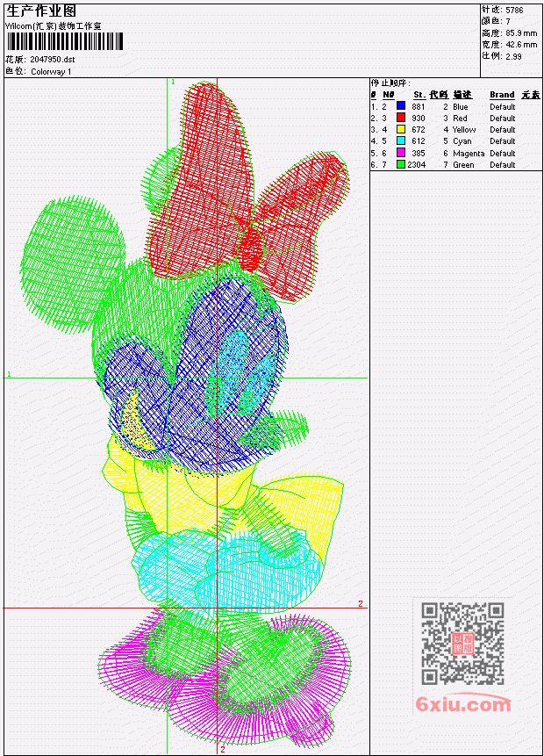Click Default brand in the Magenta row
This screenshot has width=544, height=756.
(x=503, y=154)
